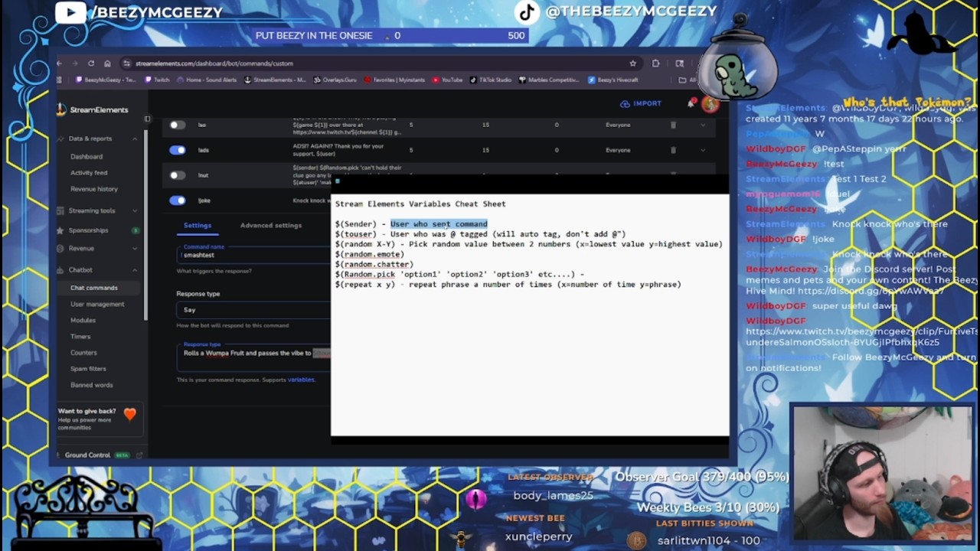Viewport: 980px width, 551px height.
Task: Enable the !nut command toggle
Action: tap(178, 175)
